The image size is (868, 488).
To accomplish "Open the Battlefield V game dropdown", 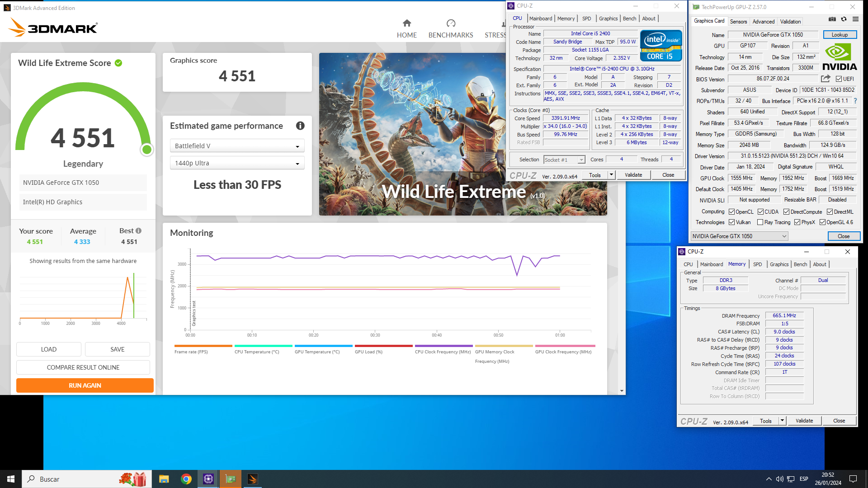I will 237,146.
